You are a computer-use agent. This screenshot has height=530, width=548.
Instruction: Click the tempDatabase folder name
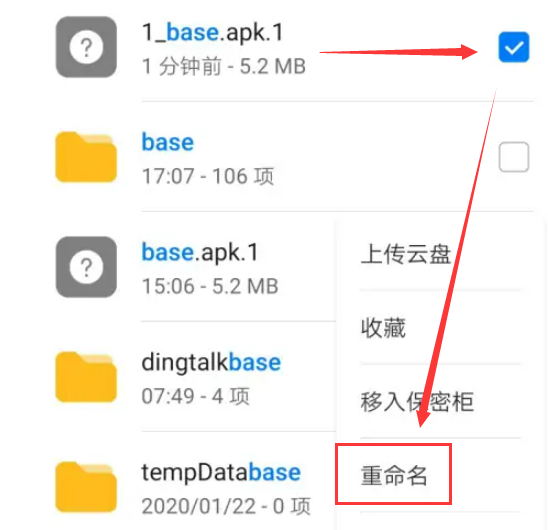pos(221,473)
